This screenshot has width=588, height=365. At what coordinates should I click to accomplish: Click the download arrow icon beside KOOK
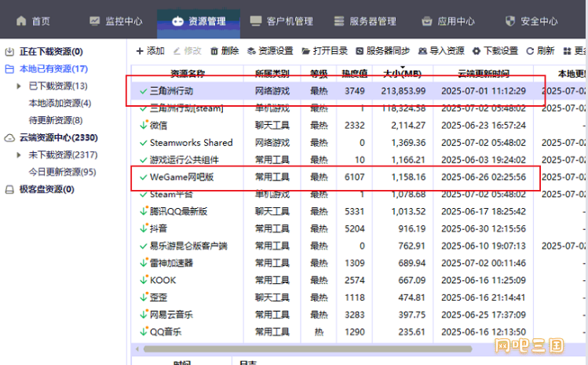coord(144,280)
